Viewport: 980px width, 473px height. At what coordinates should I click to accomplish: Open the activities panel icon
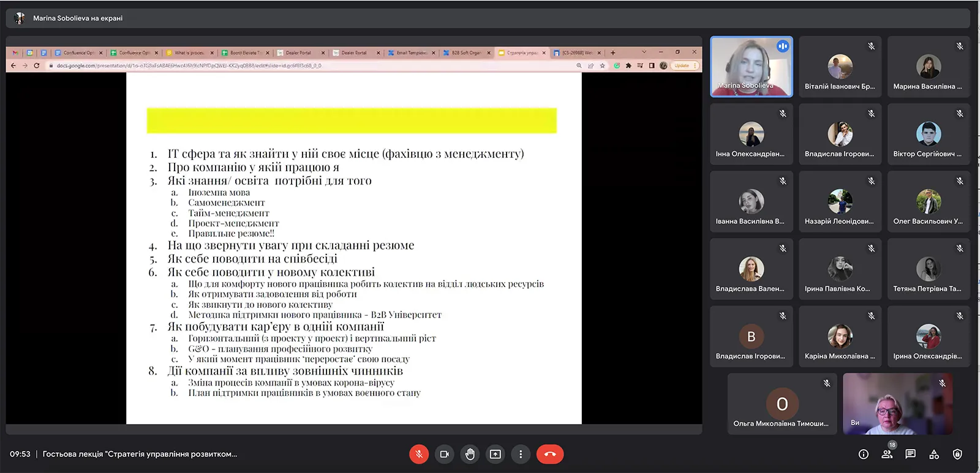934,454
